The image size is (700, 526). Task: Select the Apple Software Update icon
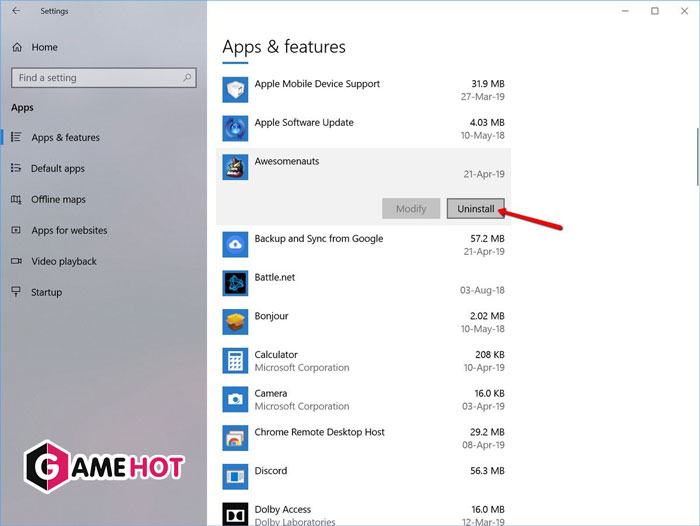[235, 129]
